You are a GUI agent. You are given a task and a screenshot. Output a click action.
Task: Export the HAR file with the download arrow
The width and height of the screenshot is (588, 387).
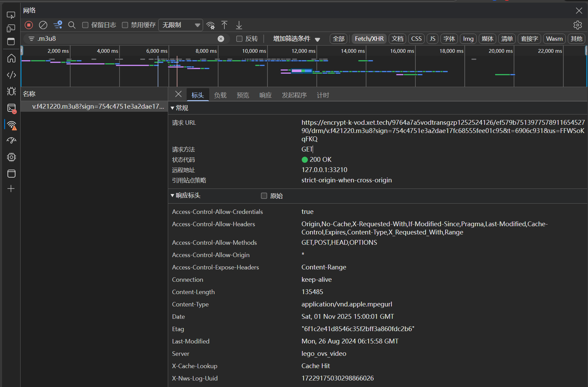click(x=239, y=25)
